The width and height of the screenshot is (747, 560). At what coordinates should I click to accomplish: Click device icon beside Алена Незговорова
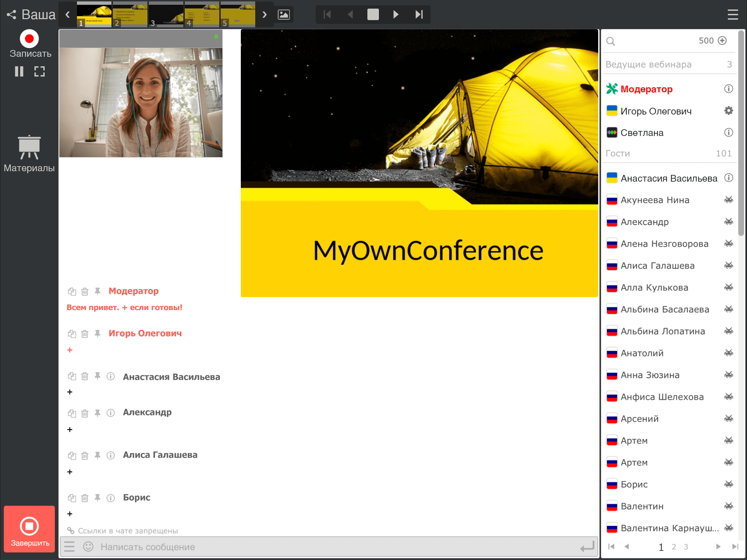point(729,243)
